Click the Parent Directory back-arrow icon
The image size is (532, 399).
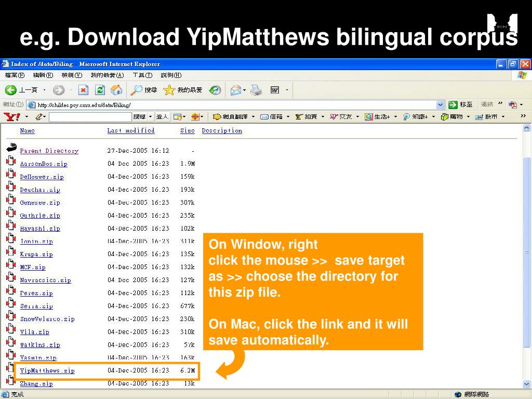(x=11, y=148)
